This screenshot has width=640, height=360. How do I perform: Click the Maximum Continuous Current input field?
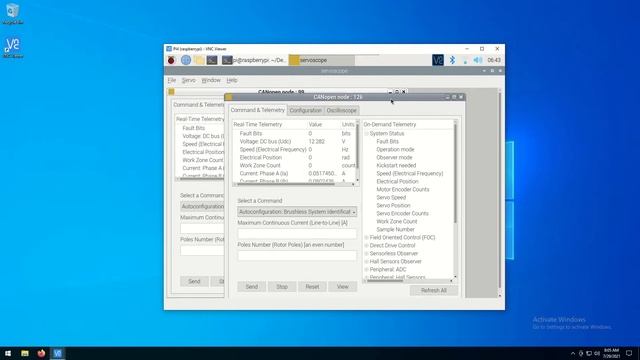[297, 233]
